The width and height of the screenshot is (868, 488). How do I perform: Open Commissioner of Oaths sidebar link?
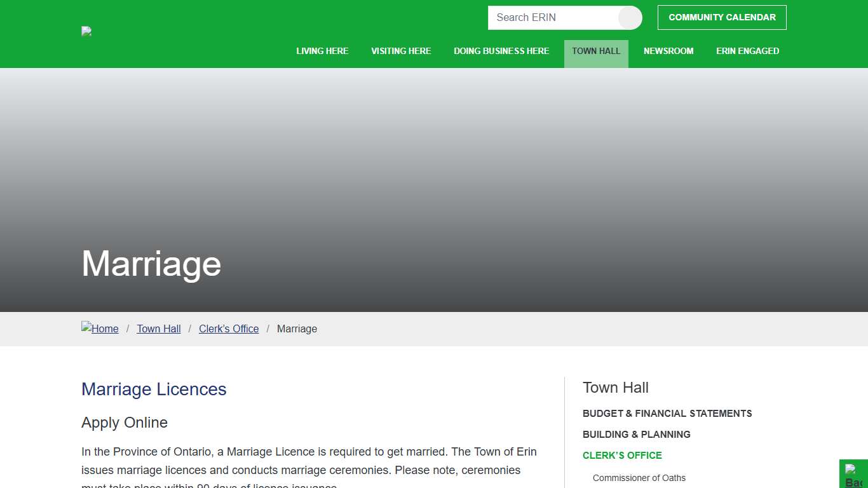[639, 478]
